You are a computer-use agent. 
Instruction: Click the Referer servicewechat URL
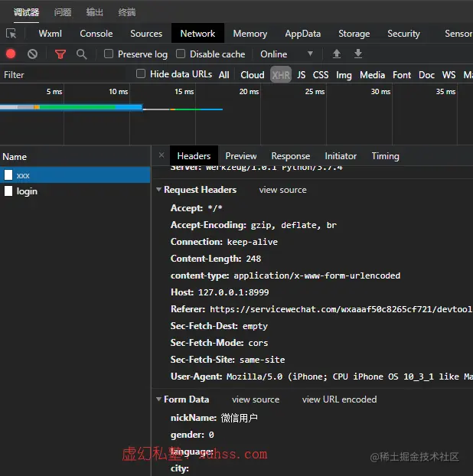[341, 309]
